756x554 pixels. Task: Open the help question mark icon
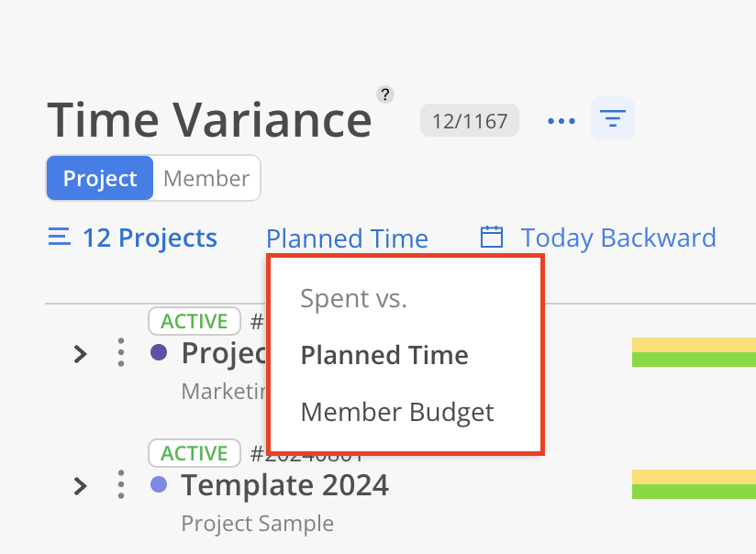click(384, 94)
